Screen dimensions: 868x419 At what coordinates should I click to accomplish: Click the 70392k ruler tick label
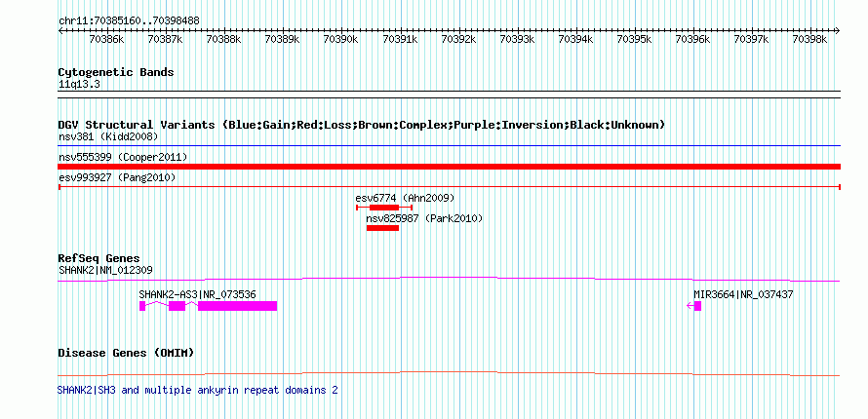458,39
